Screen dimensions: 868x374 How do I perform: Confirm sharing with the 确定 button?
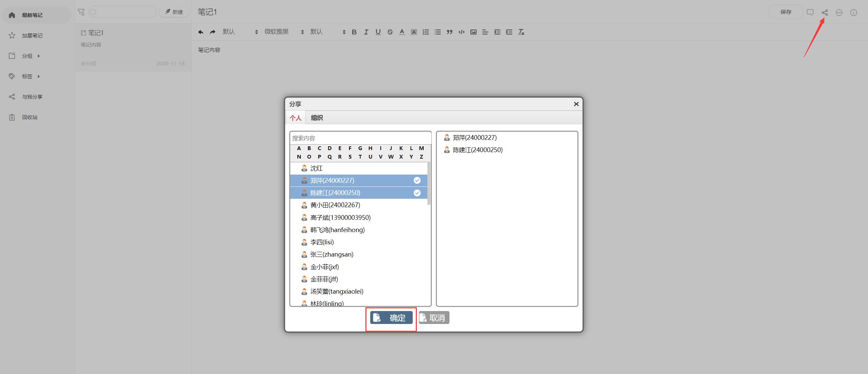coord(391,318)
